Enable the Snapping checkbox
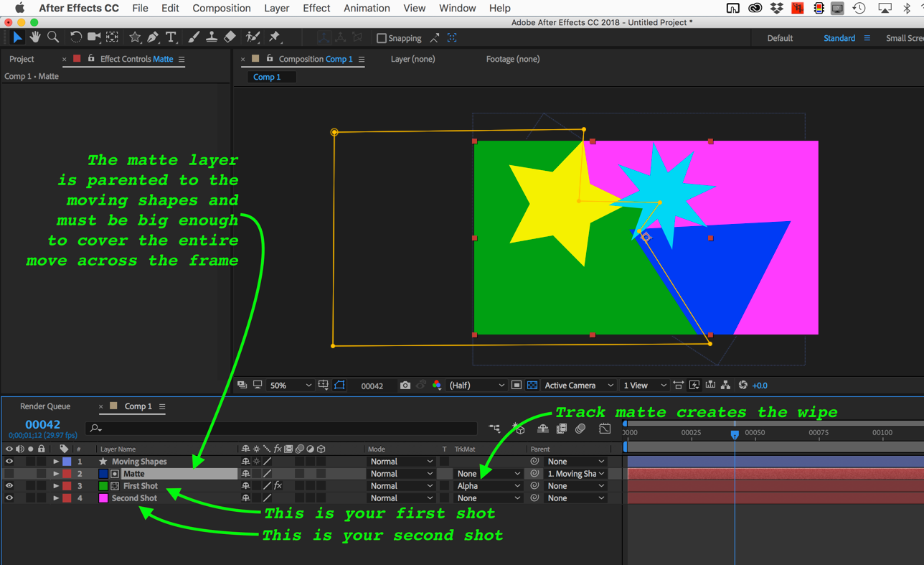The image size is (924, 565). (382, 38)
